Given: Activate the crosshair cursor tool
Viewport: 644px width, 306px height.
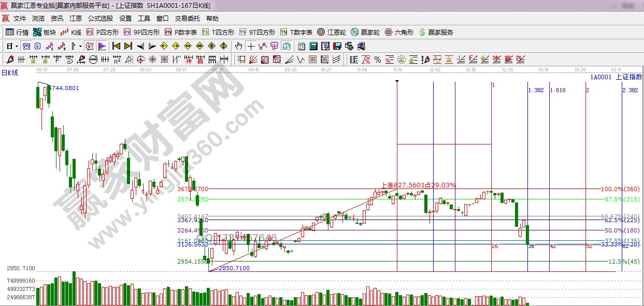Looking at the screenshot, I should click(250, 46).
